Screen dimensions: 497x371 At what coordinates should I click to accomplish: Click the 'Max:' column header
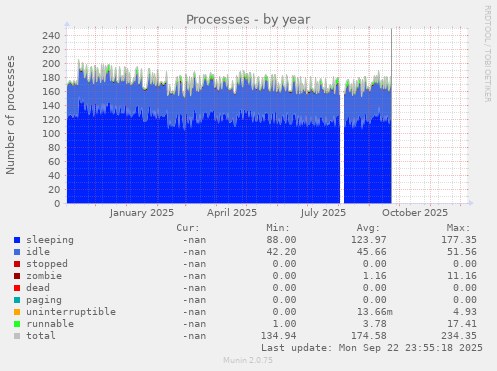[x=459, y=228]
